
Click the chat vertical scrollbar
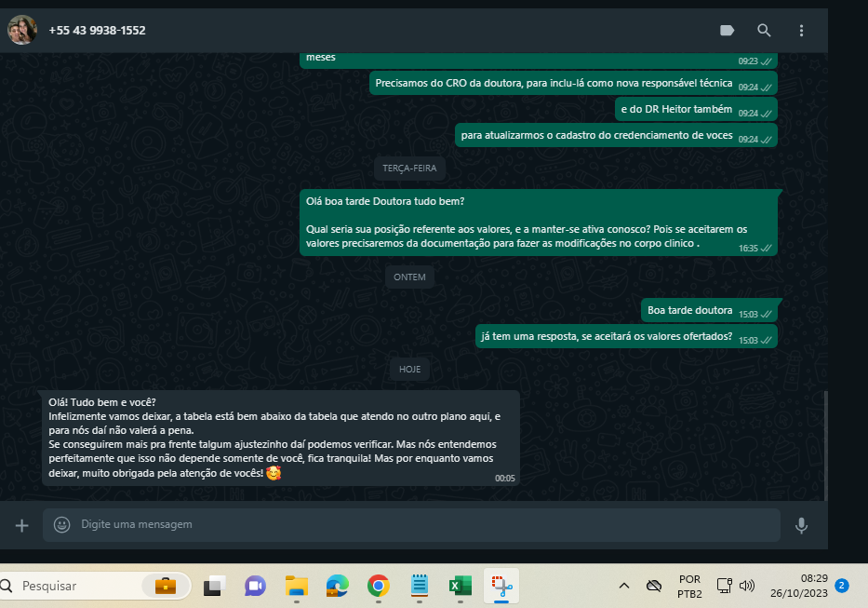(825, 445)
